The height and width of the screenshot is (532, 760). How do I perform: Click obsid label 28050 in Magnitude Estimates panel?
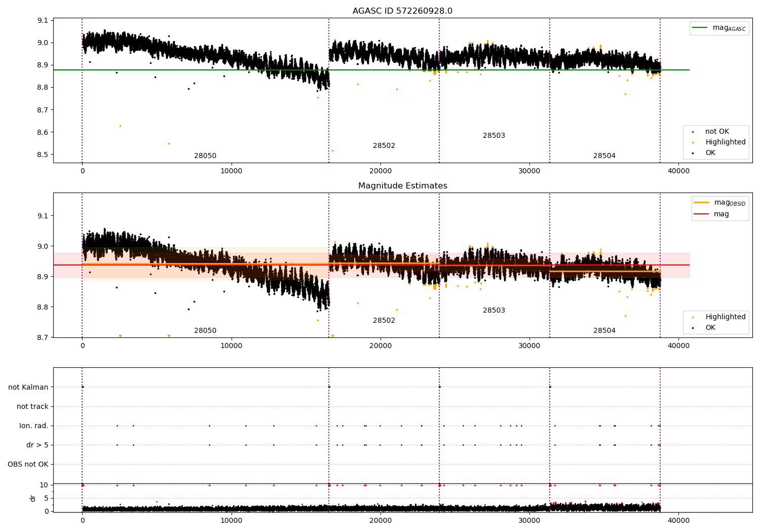pos(205,331)
